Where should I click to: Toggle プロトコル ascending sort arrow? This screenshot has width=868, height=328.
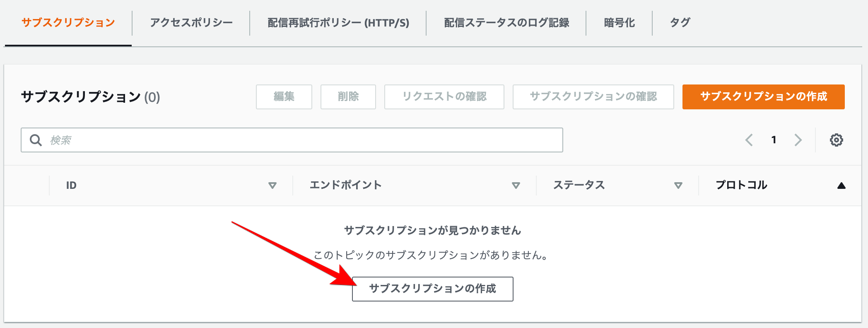(x=841, y=186)
